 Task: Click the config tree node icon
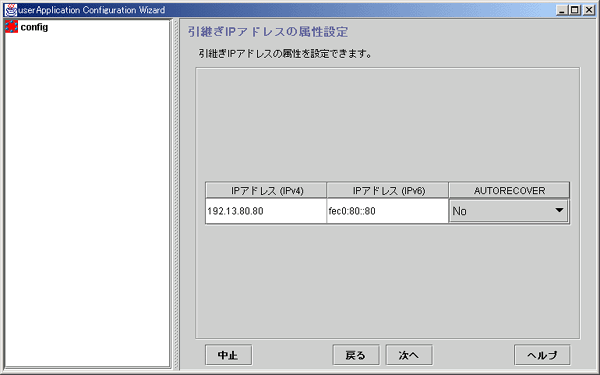click(x=11, y=27)
